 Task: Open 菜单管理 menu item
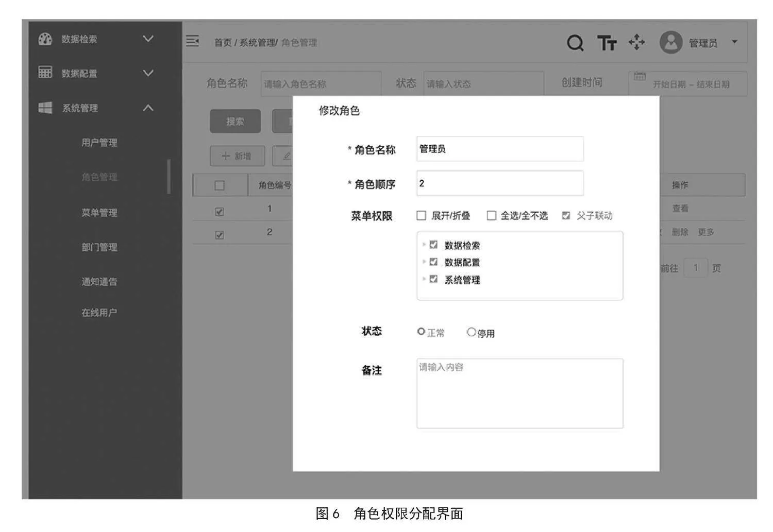tap(99, 213)
